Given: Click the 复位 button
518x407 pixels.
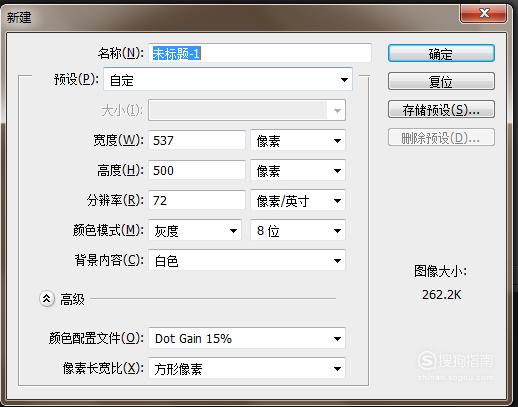Looking at the screenshot, I should 441,81.
